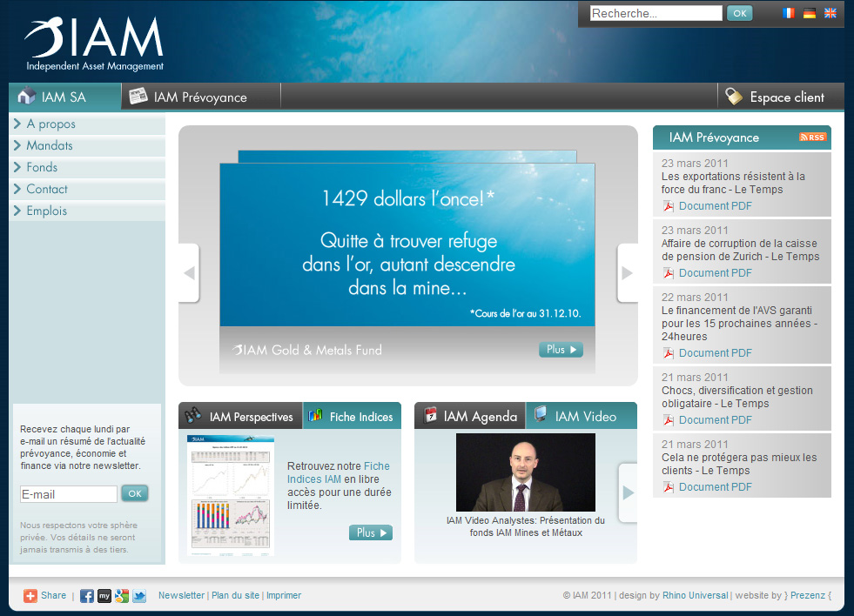Open the Newsletter footer link

click(181, 595)
